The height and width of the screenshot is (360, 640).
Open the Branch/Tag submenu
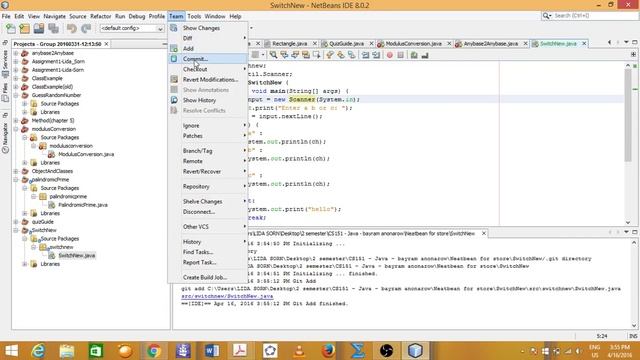[x=208, y=151]
